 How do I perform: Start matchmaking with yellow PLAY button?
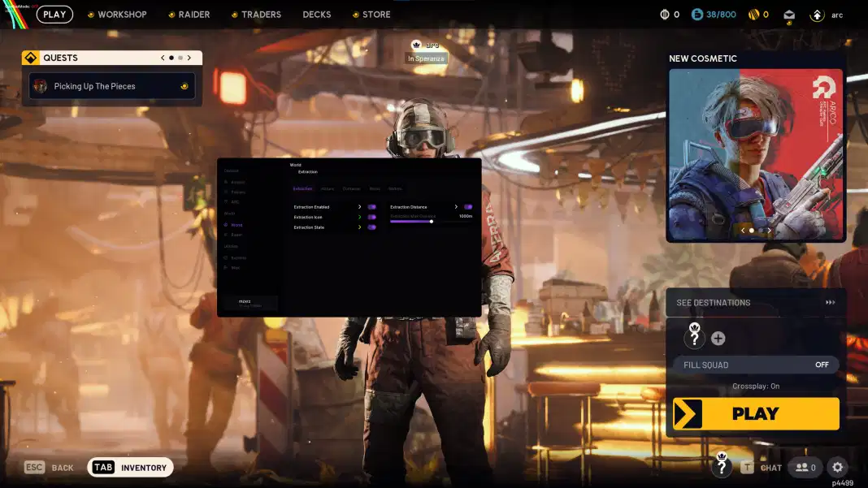coord(756,414)
